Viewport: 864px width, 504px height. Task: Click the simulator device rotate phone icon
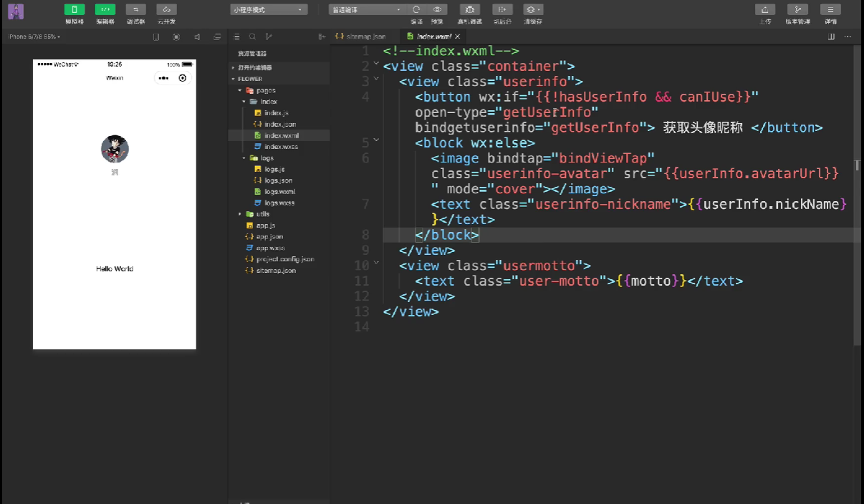point(155,37)
